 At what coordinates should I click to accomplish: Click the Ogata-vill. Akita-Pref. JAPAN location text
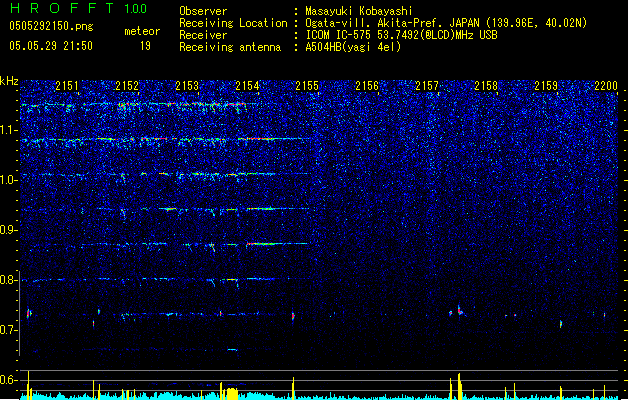(x=446, y=23)
